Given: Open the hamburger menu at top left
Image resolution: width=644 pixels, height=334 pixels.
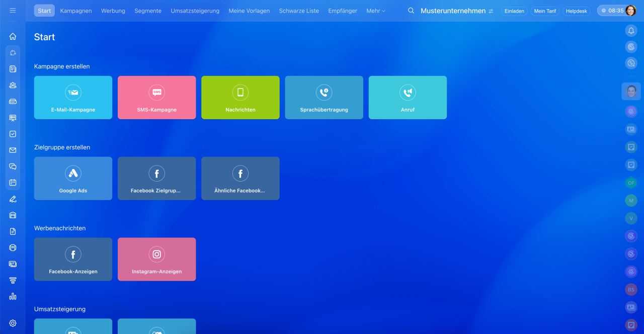Looking at the screenshot, I should coord(13,11).
